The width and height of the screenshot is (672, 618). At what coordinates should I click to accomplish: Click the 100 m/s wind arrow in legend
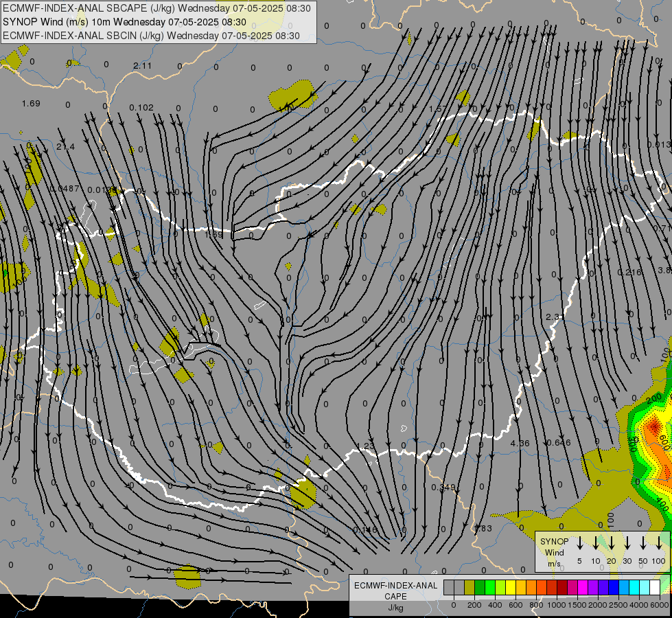(x=659, y=543)
